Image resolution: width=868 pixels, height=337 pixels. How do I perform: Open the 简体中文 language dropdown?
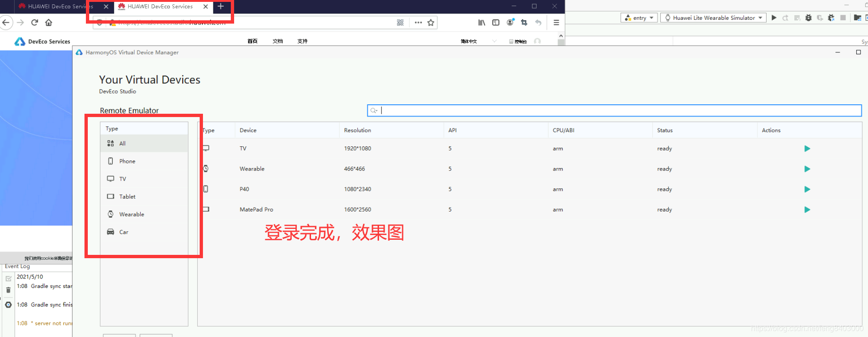[x=478, y=41]
